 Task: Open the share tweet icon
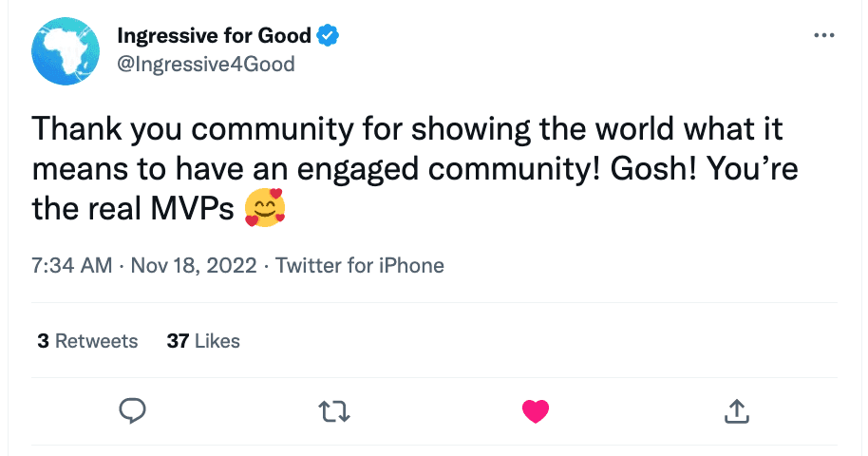[x=738, y=410]
